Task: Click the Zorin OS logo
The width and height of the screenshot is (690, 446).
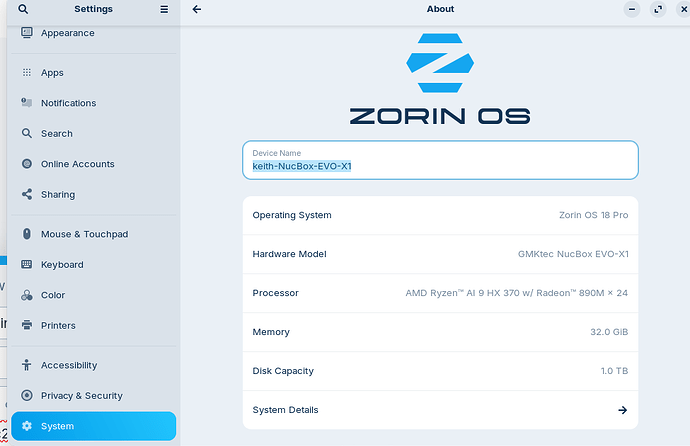Action: 440,65
